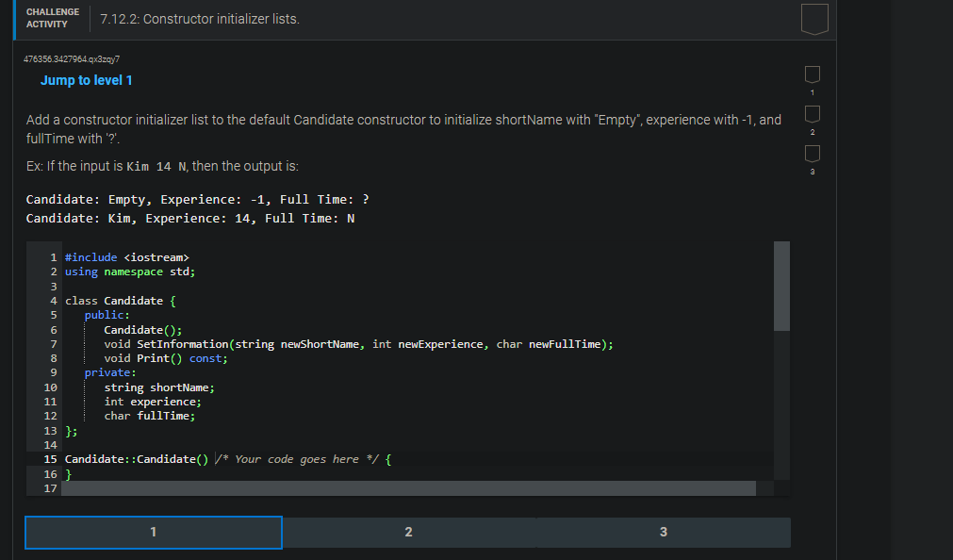Click the 'void Print() const;' line
This screenshot has width=953, height=560.
[165, 358]
